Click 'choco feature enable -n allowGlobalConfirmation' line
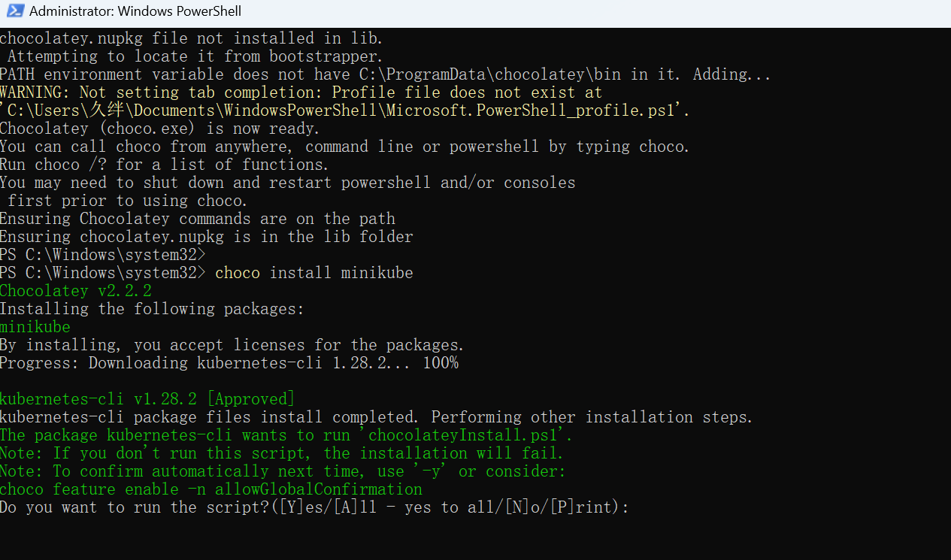Image resolution: width=951 pixels, height=560 pixels. [211, 489]
